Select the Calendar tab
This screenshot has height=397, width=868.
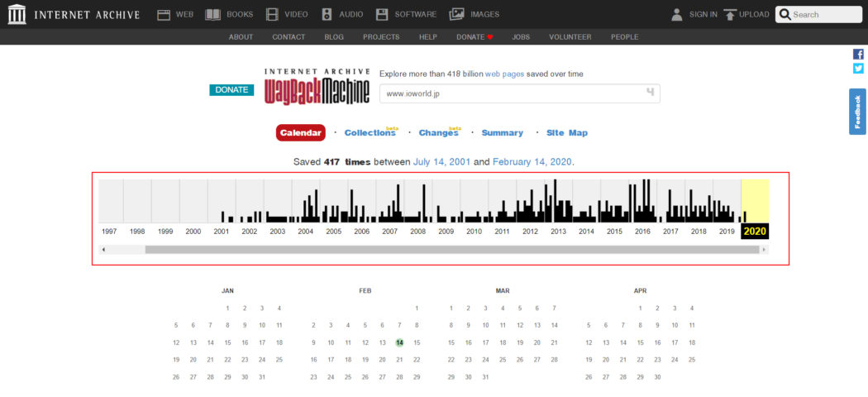pyautogui.click(x=301, y=133)
